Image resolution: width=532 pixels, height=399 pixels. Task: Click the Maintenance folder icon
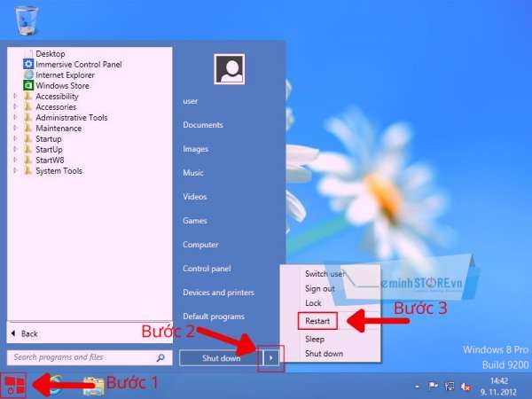click(28, 128)
